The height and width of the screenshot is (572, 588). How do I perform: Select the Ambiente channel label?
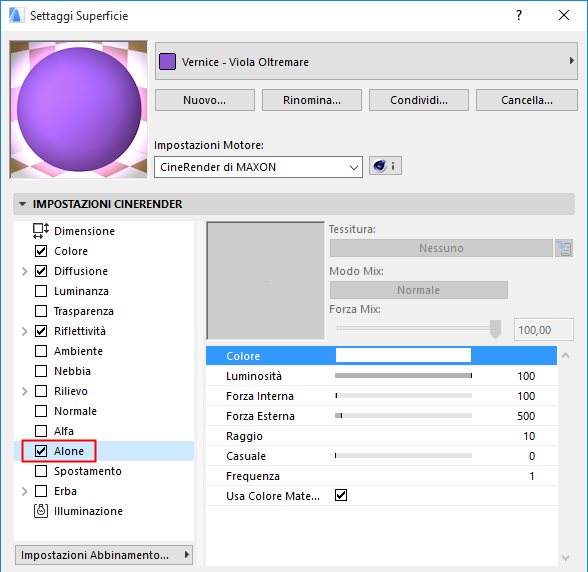point(78,351)
